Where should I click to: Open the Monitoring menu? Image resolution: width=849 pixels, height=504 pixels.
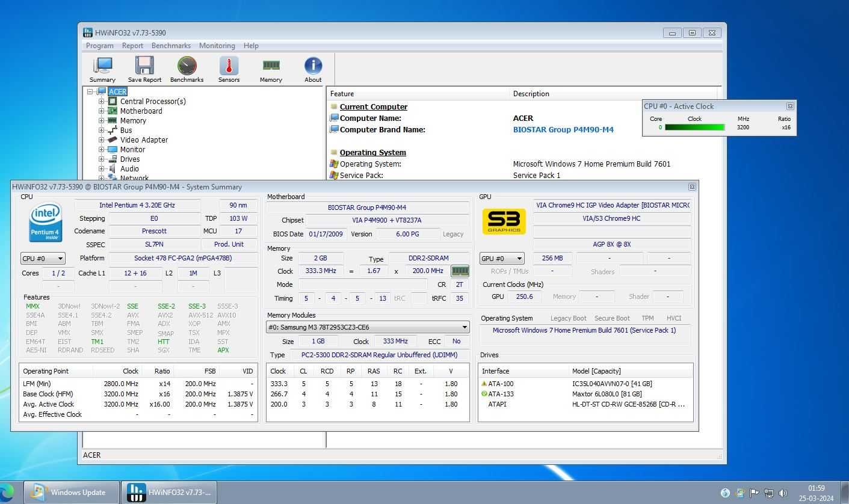tap(217, 46)
